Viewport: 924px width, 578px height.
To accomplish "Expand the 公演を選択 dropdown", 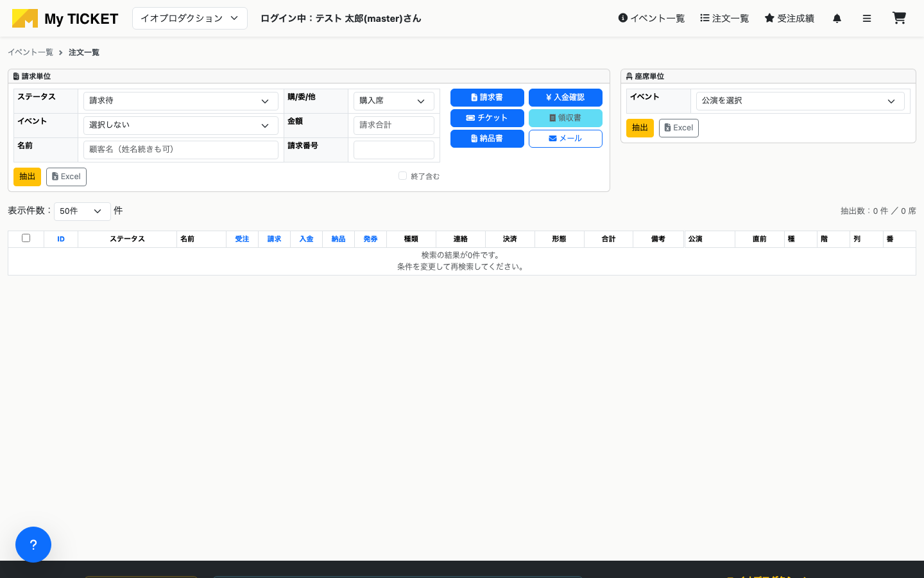I will coord(800,101).
